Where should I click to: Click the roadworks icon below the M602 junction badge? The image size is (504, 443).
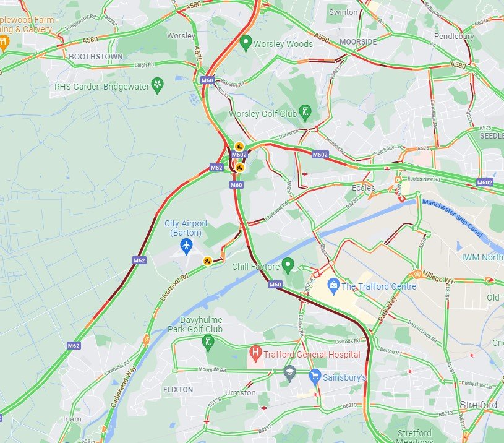[x=239, y=168]
